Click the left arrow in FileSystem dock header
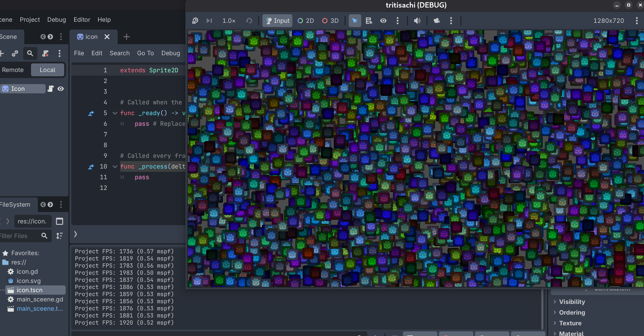This screenshot has height=336, width=644. [x=43, y=205]
